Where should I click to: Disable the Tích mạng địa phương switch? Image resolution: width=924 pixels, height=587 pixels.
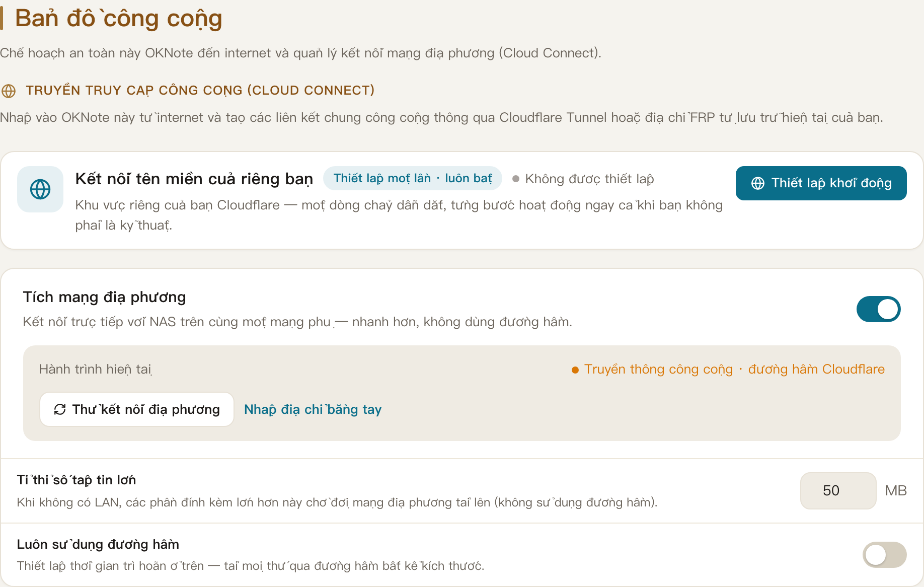pyautogui.click(x=878, y=309)
